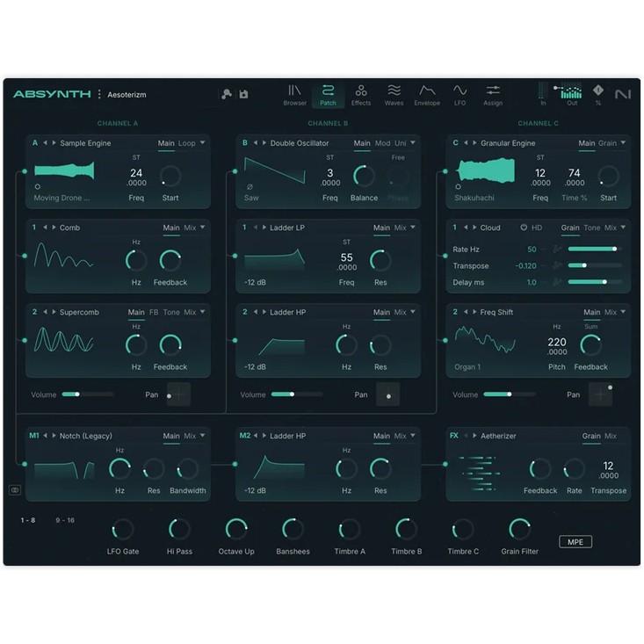Select next module for oscillator A
The height and width of the screenshot is (644, 644).
[54, 143]
